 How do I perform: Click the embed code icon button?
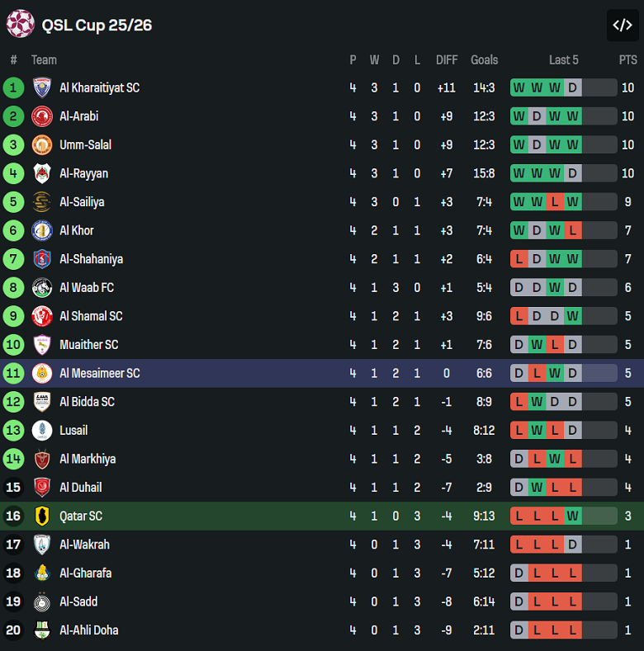[x=622, y=25]
